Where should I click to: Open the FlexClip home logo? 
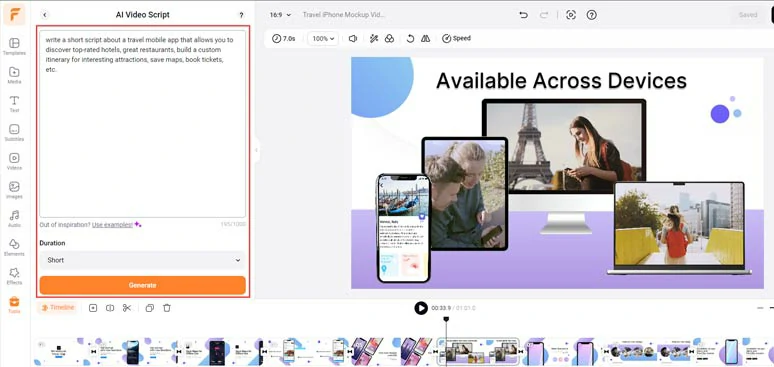[x=14, y=14]
